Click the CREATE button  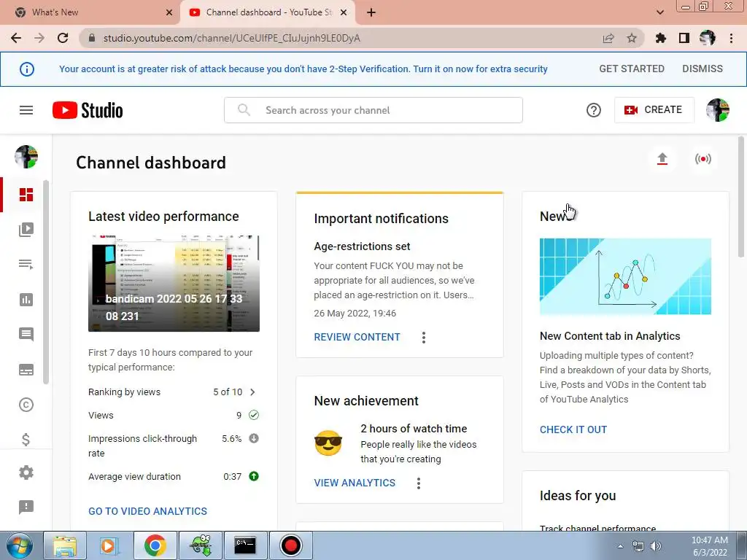pos(654,110)
